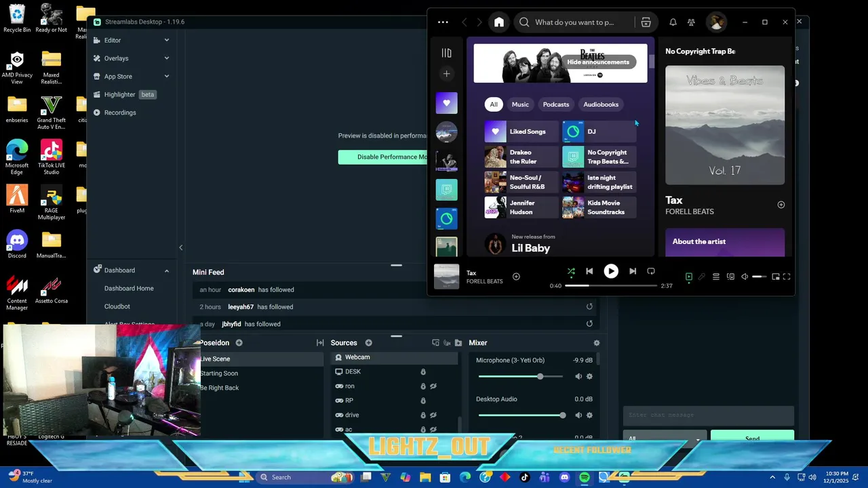Viewport: 868px width, 488px height.
Task: Click in Spotify search field
Action: (x=574, y=22)
